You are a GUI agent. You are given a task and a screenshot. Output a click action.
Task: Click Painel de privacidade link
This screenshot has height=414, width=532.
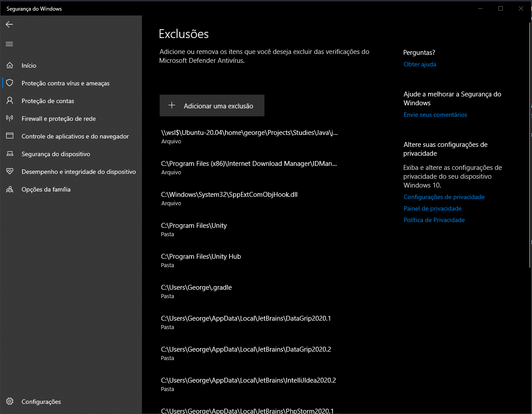click(x=432, y=208)
